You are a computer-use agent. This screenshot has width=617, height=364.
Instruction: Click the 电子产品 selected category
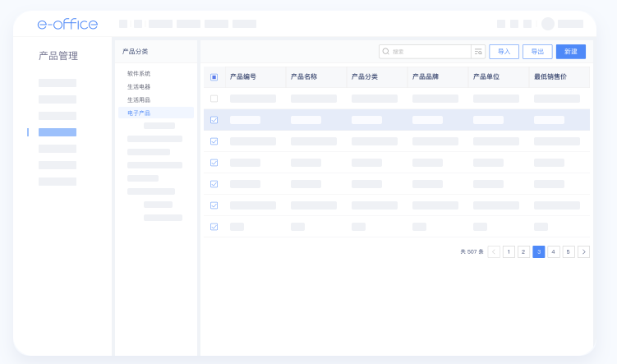click(x=139, y=113)
